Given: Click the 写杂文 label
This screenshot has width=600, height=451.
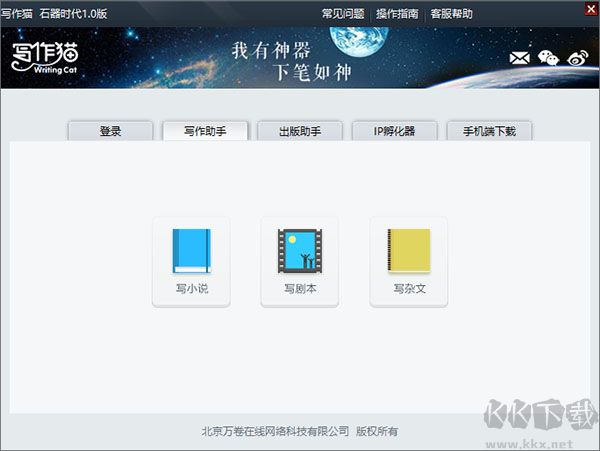Looking at the screenshot, I should [x=409, y=288].
